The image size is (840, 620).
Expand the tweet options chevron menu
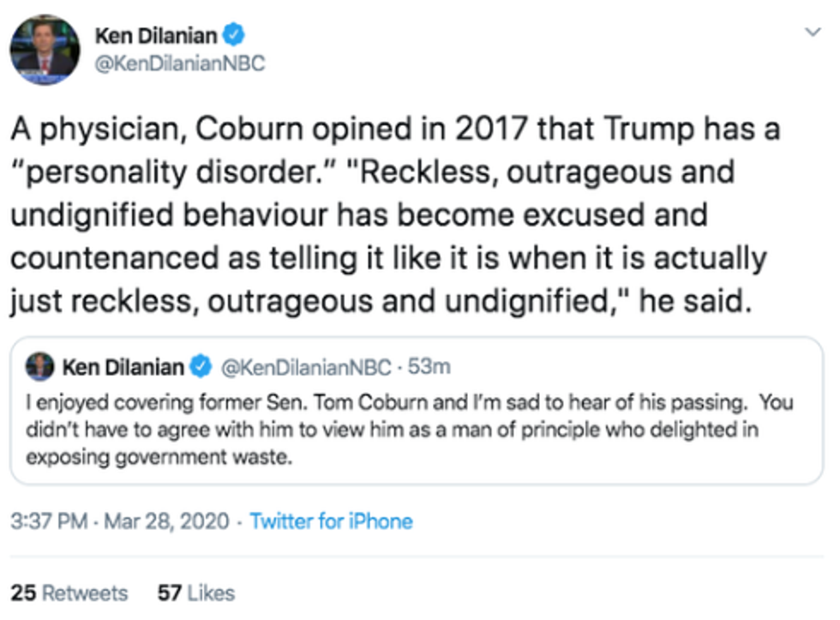[812, 33]
